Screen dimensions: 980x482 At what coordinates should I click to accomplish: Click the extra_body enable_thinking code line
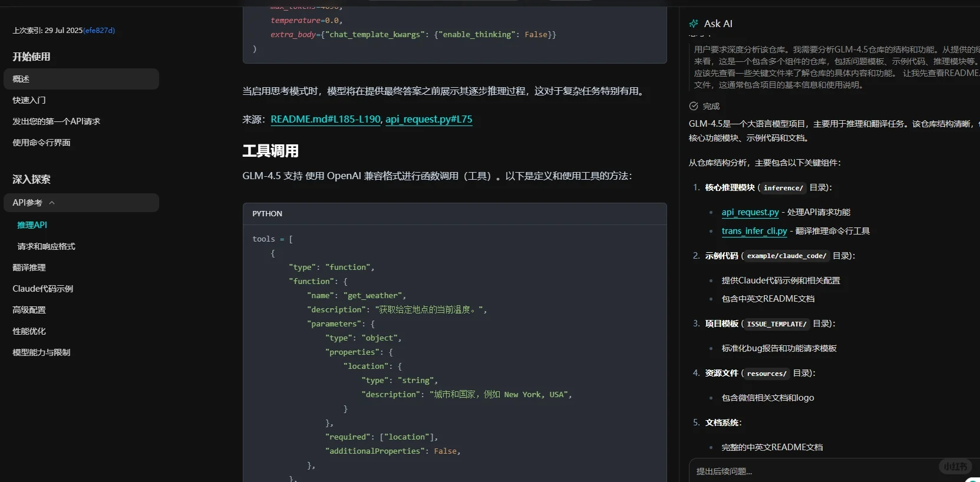pyautogui.click(x=413, y=35)
